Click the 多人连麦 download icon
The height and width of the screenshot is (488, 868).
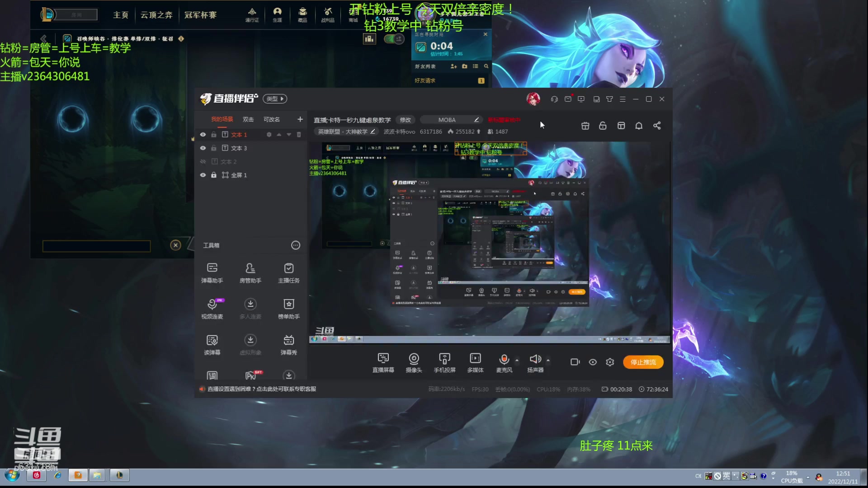pos(250,304)
